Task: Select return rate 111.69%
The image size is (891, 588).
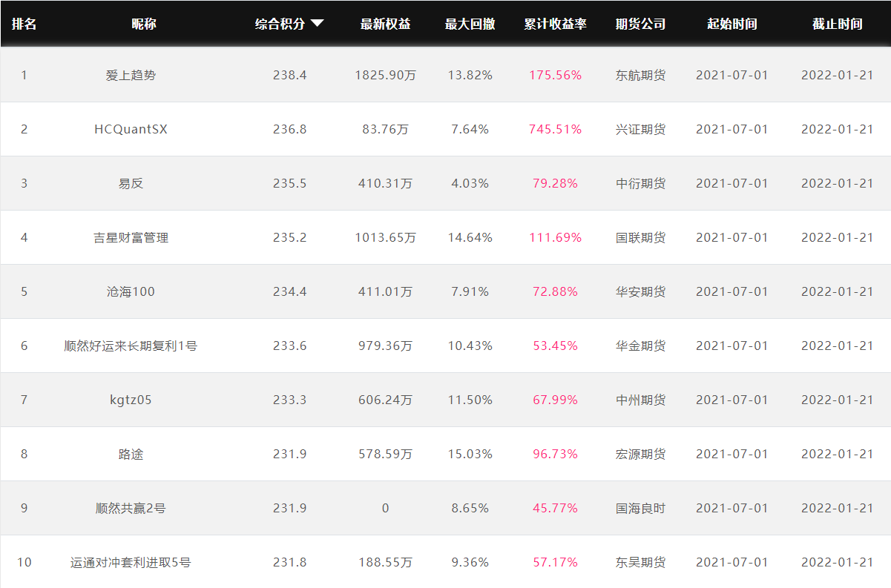Action: [555, 237]
